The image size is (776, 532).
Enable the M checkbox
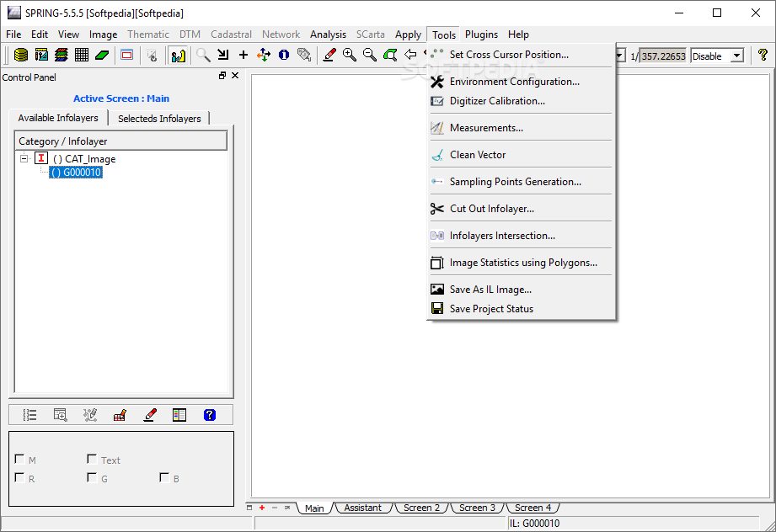[x=19, y=460]
